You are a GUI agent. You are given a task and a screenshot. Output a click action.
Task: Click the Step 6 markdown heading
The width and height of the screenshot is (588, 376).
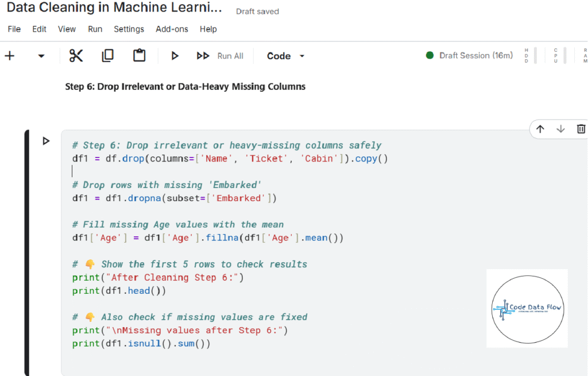coord(185,87)
